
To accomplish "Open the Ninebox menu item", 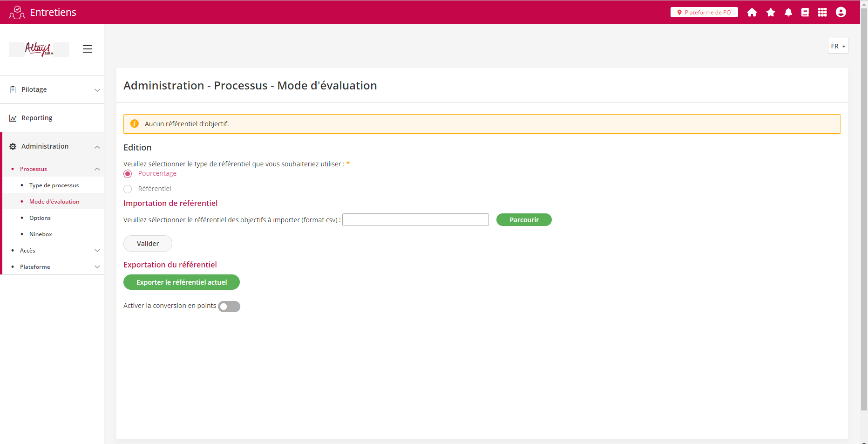I will coord(41,234).
